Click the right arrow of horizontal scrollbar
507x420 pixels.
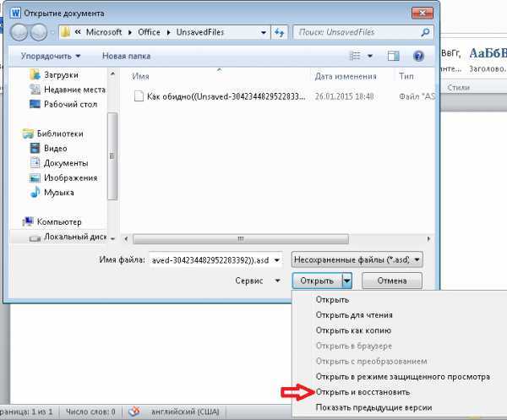[x=428, y=239]
